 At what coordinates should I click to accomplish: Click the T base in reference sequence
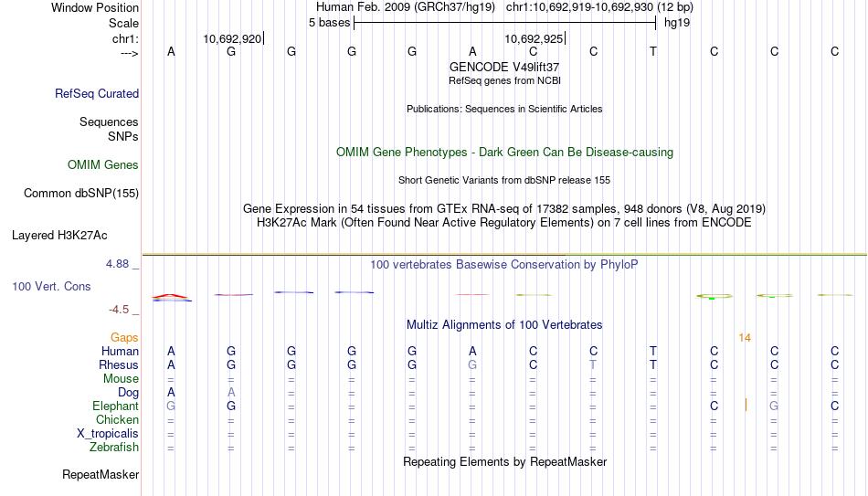[x=653, y=51]
